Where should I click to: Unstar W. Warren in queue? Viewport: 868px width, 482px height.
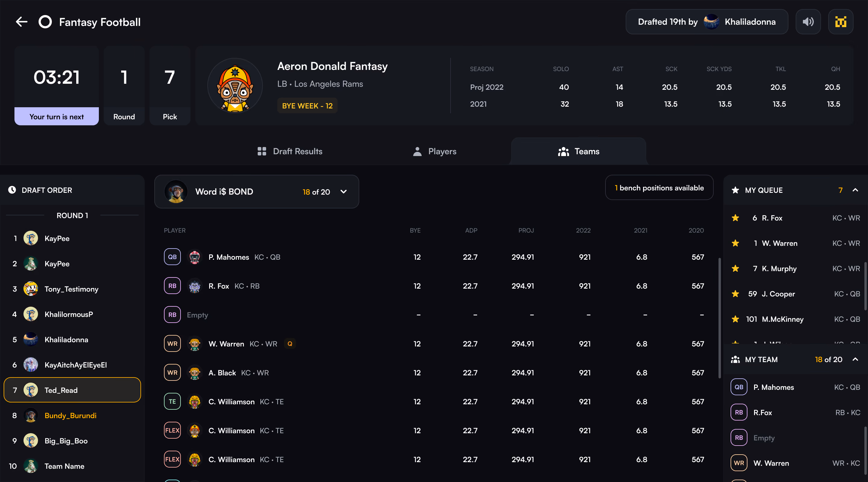pyautogui.click(x=735, y=243)
